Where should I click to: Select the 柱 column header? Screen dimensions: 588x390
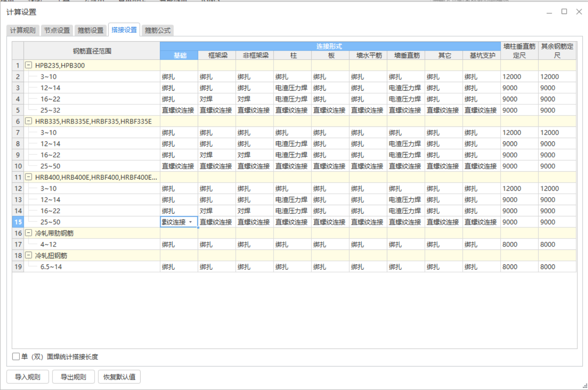tap(293, 55)
